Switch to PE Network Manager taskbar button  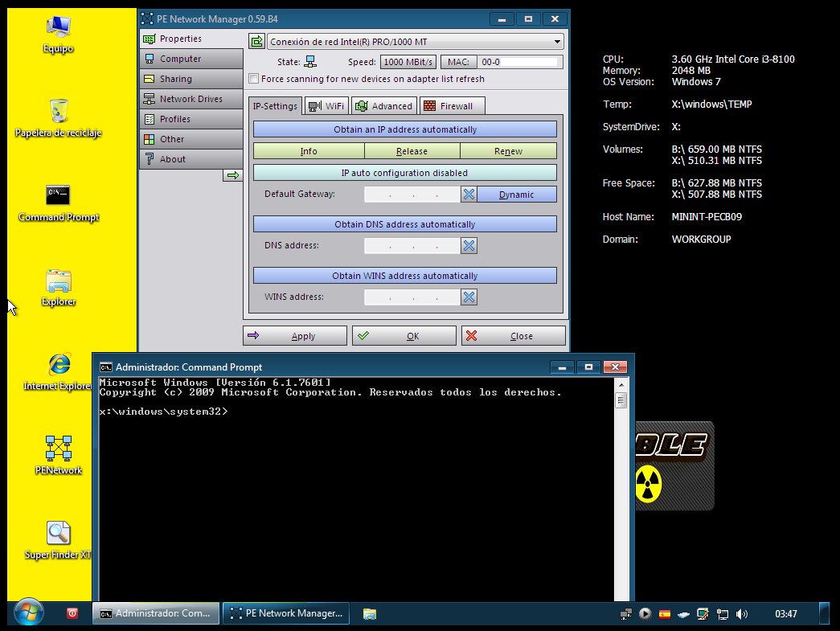tap(286, 613)
